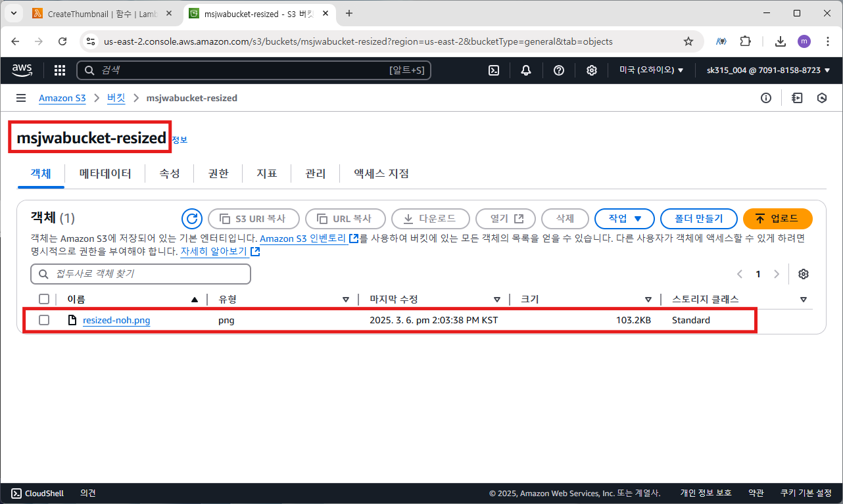The image size is (843, 504).
Task: Click the hexagon icon near the breadcrumb
Action: tap(822, 98)
